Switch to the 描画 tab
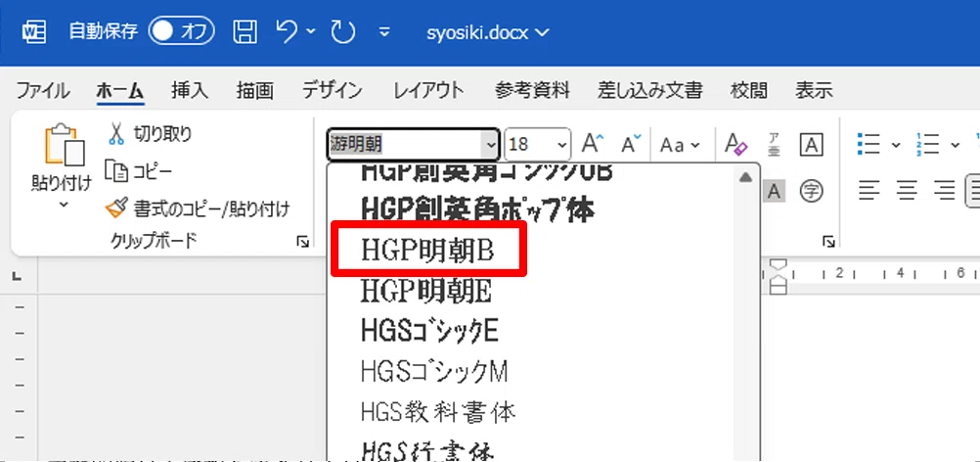This screenshot has height=462, width=980. coord(255,91)
